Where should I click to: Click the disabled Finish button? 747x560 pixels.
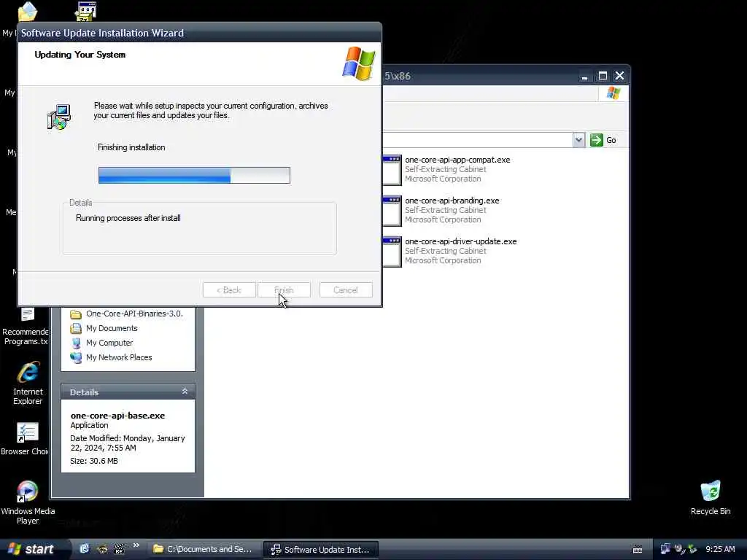284,290
